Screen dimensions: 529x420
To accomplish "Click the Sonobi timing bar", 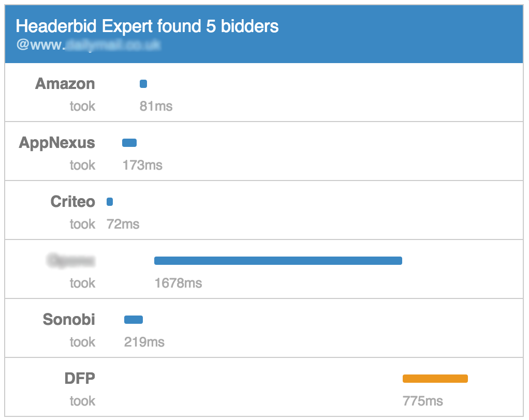I will [x=133, y=319].
